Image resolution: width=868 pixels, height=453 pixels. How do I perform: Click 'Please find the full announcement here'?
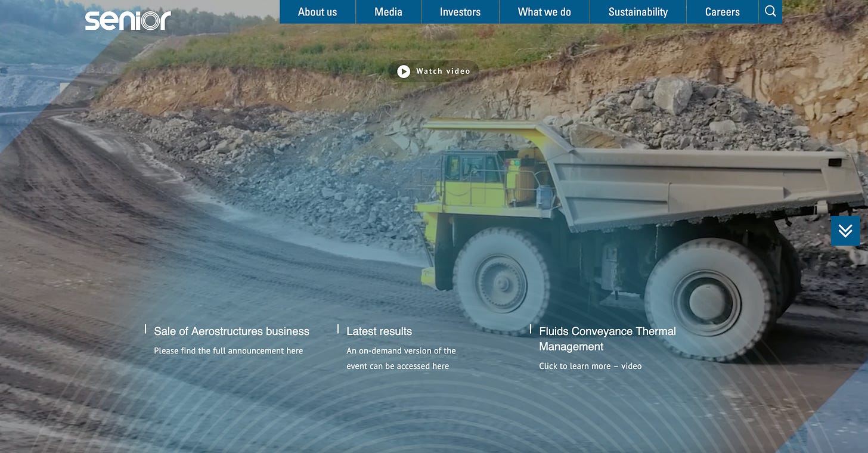coord(228,351)
